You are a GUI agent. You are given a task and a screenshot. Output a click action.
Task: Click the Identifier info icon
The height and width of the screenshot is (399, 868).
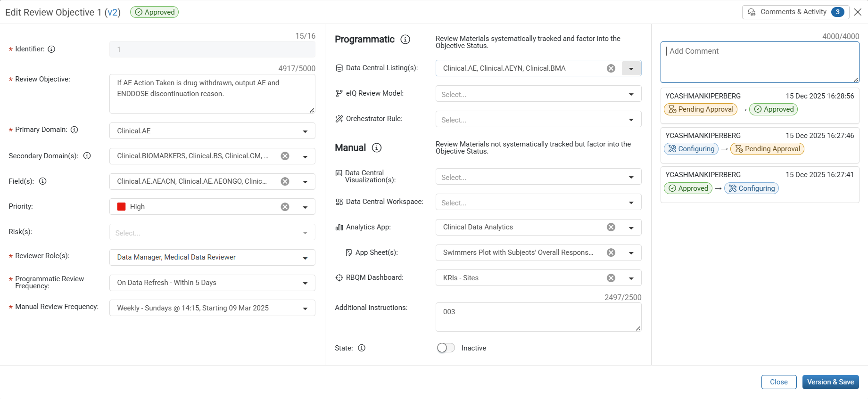click(x=52, y=49)
